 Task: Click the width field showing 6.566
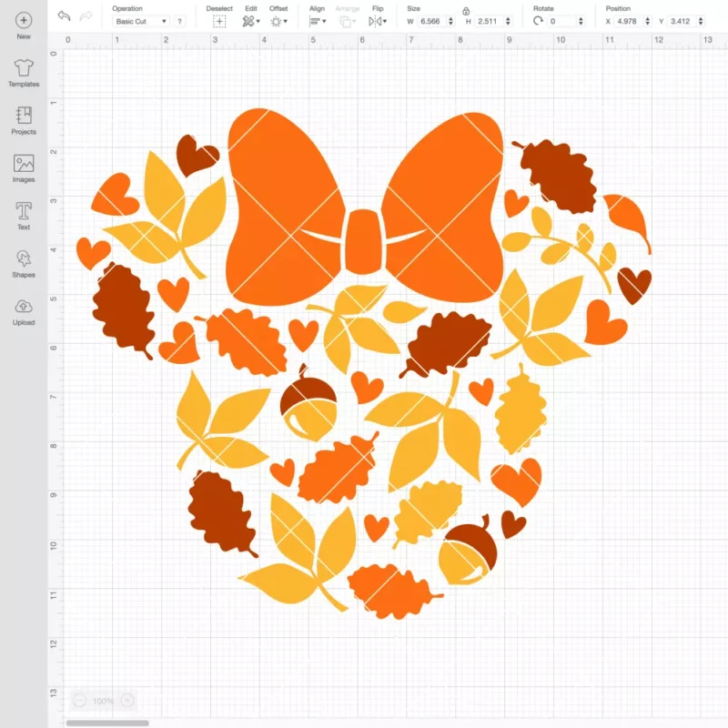pyautogui.click(x=431, y=21)
